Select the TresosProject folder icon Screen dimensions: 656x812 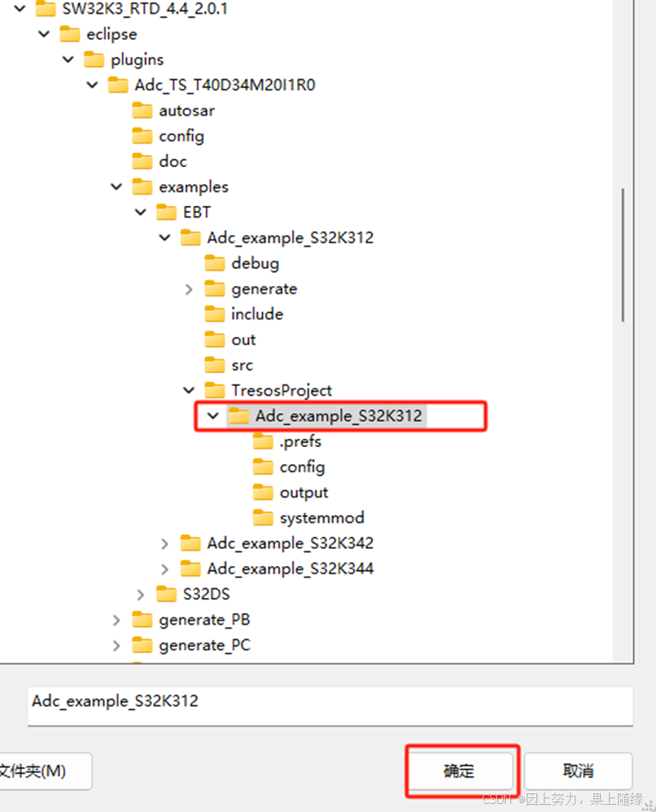point(215,390)
